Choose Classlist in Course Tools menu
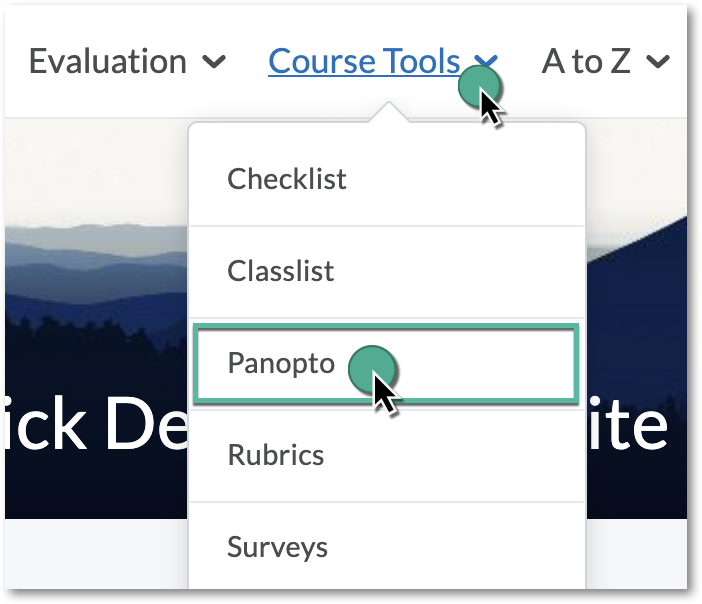Screen dimensions: 702x604 pos(281,272)
